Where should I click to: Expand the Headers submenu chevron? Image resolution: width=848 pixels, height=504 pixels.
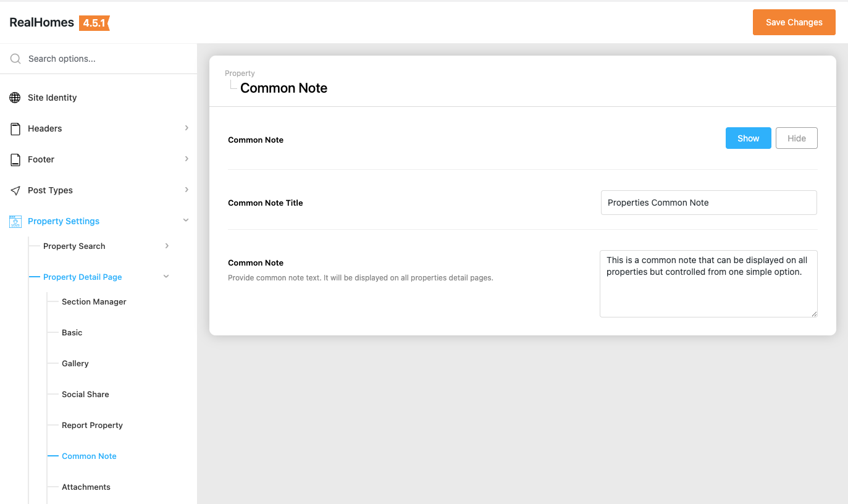(187, 128)
